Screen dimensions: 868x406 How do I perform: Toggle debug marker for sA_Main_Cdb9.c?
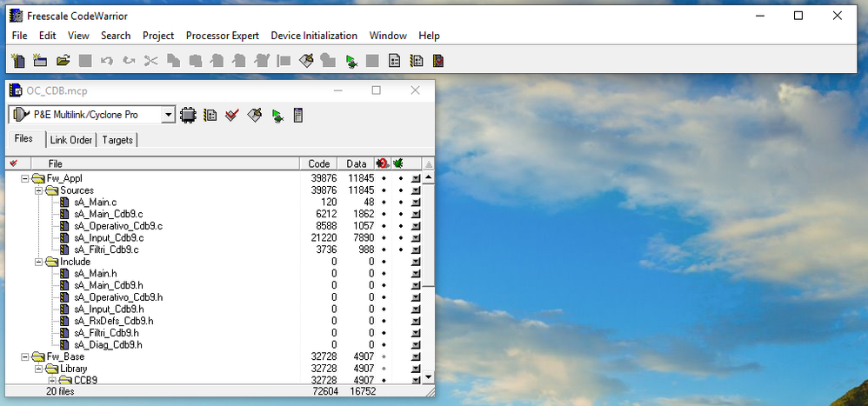400,214
